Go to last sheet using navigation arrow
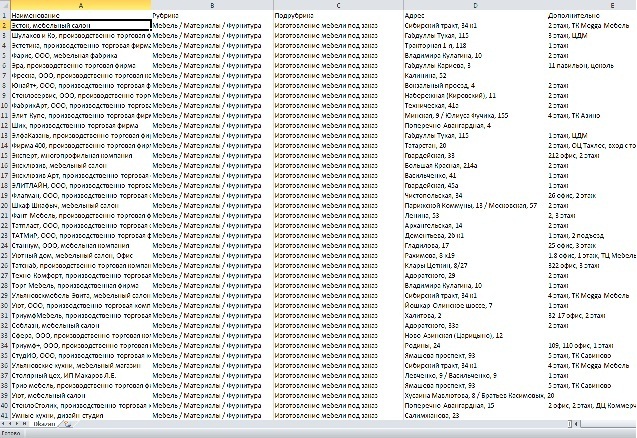 pos(24,424)
